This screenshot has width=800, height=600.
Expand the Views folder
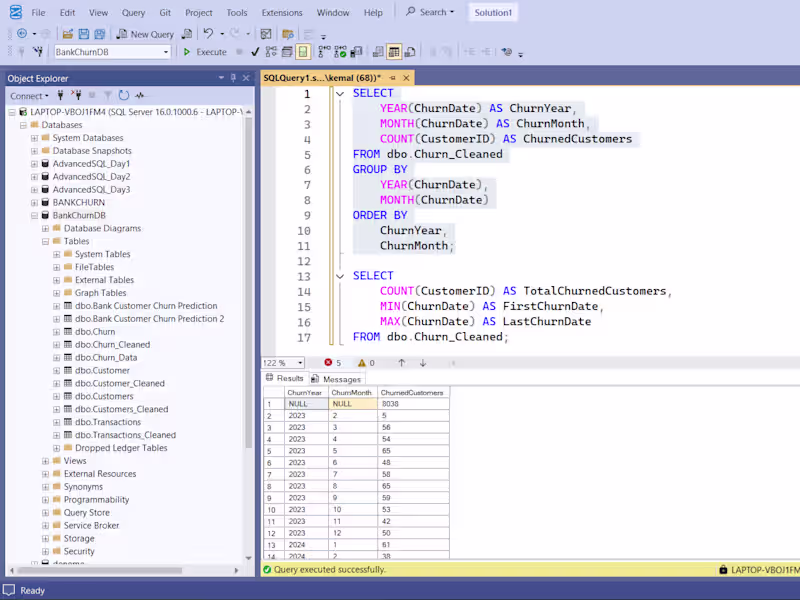coord(45,461)
